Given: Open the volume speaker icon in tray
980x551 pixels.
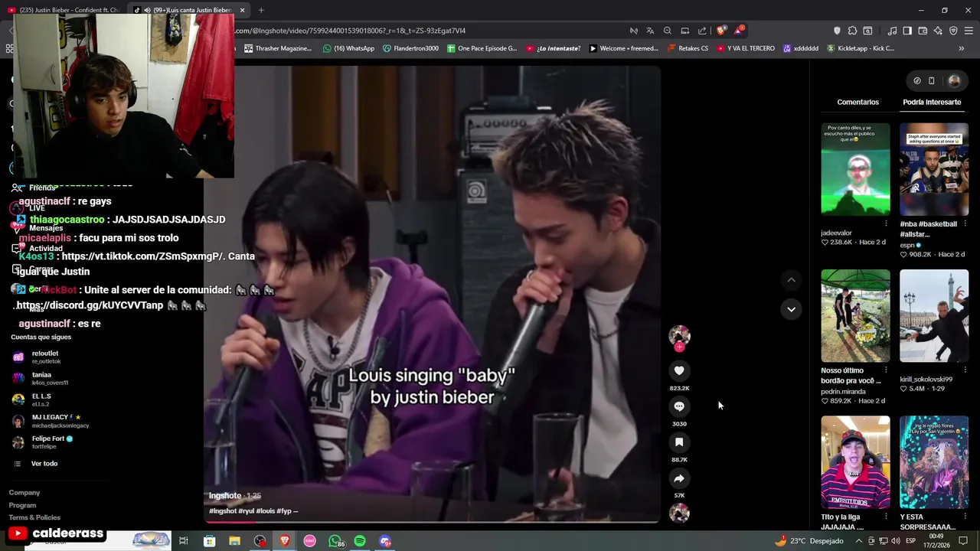Looking at the screenshot, I should 895,541.
